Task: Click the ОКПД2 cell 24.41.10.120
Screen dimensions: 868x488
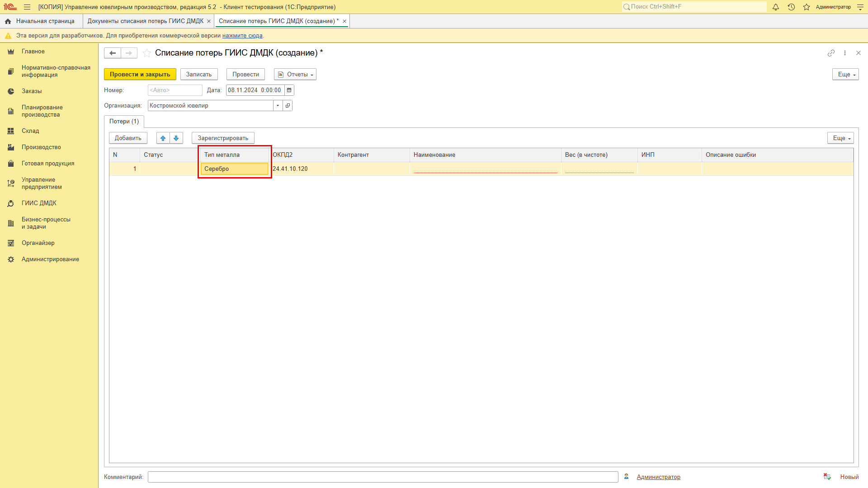Action: (x=302, y=169)
